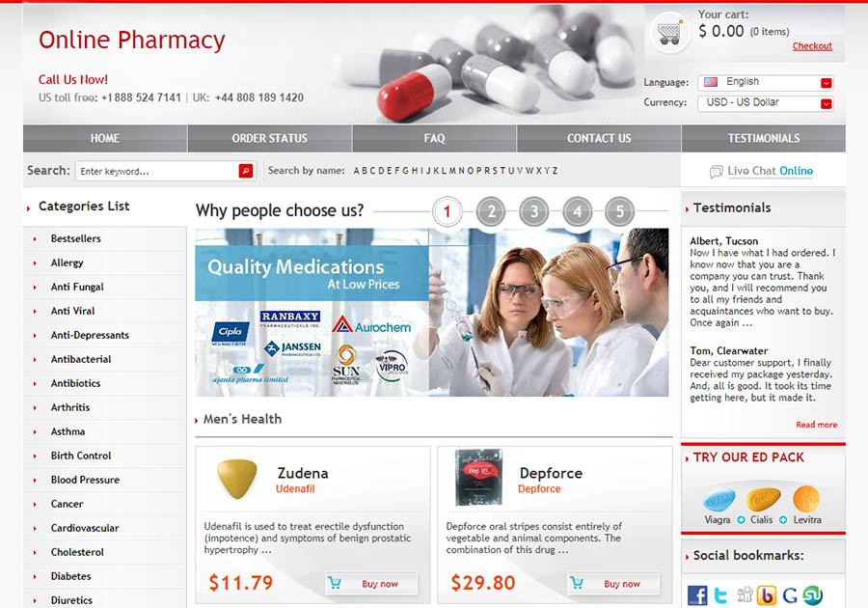Open the Currency dropdown USD - US Dollar
The height and width of the screenshot is (608, 868).
[766, 103]
